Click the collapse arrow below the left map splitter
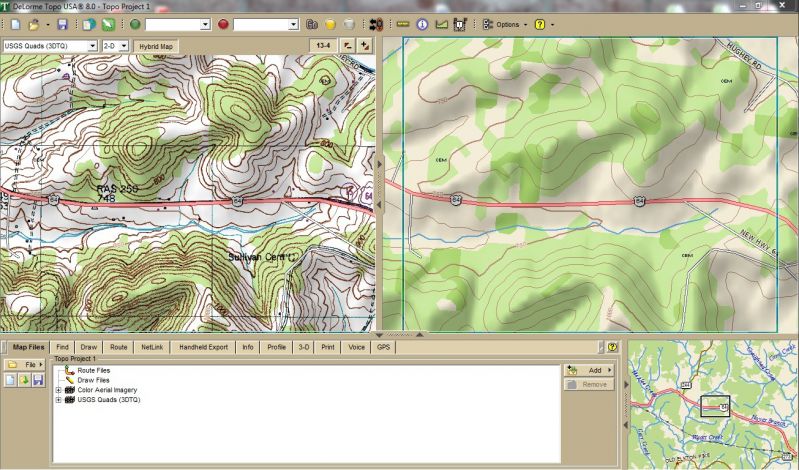 tap(379, 204)
